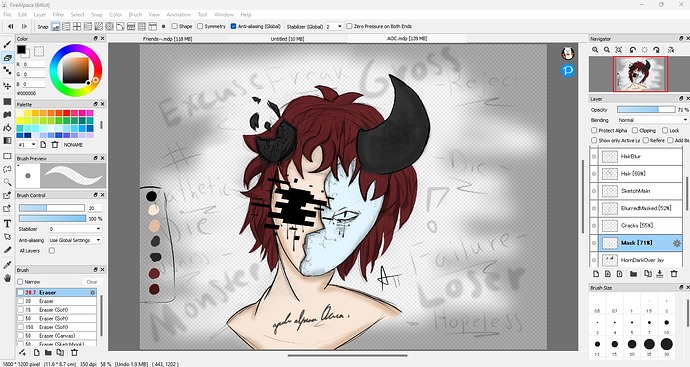Image resolution: width=690 pixels, height=367 pixels.
Task: Add a brush folder in Brush panel
Action: coord(48,352)
